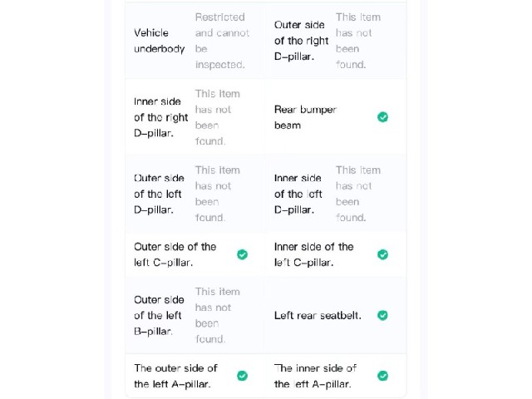
Task: Select the 'Outer side of the right D-pillar' label
Action: (301, 41)
